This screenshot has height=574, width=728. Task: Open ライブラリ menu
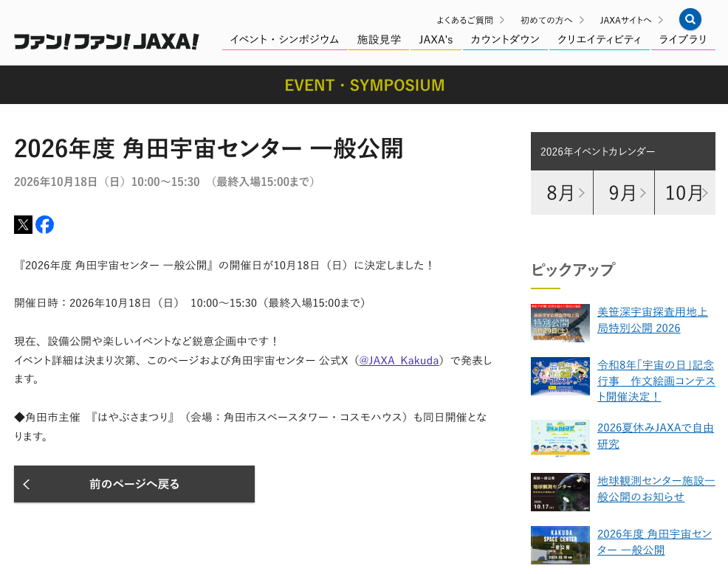683,40
